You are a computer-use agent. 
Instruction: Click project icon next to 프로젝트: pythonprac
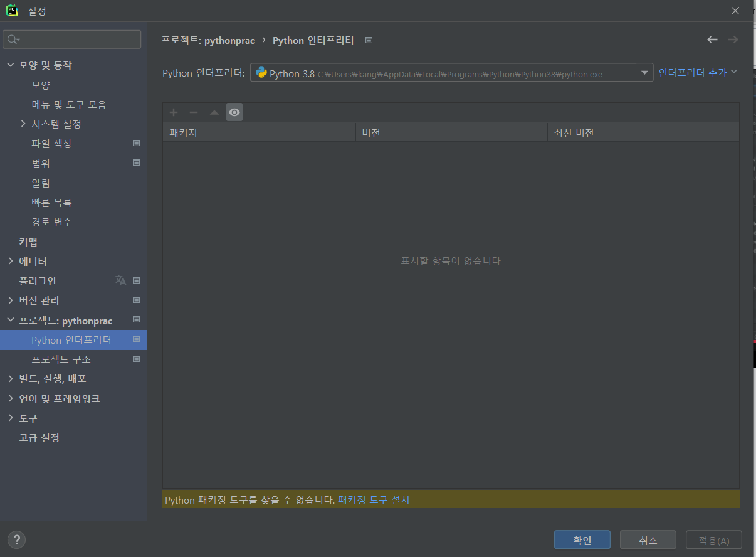[136, 319]
